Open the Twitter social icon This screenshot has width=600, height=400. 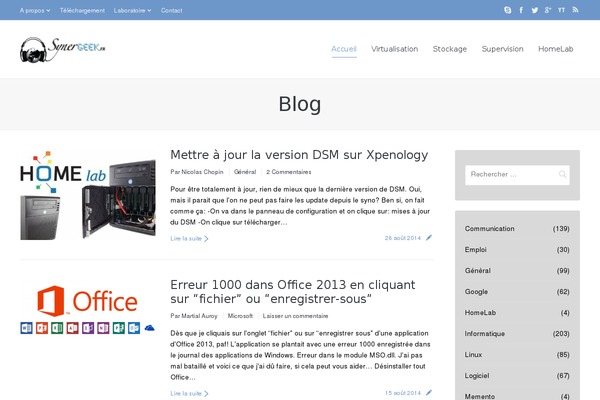(x=535, y=10)
